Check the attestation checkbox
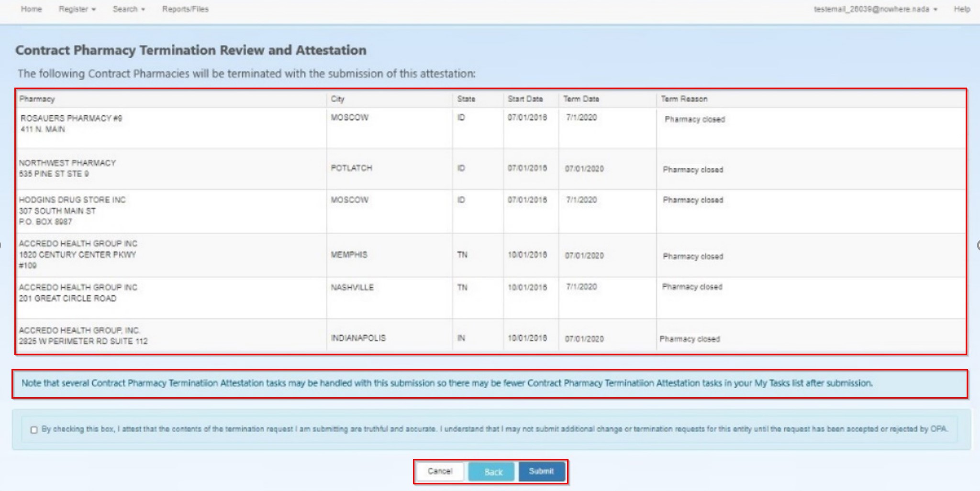 point(34,430)
